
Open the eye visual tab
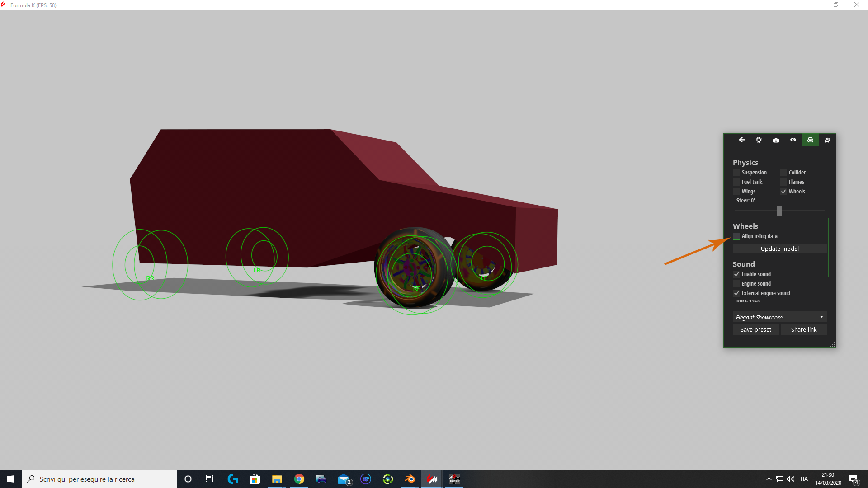click(x=793, y=140)
